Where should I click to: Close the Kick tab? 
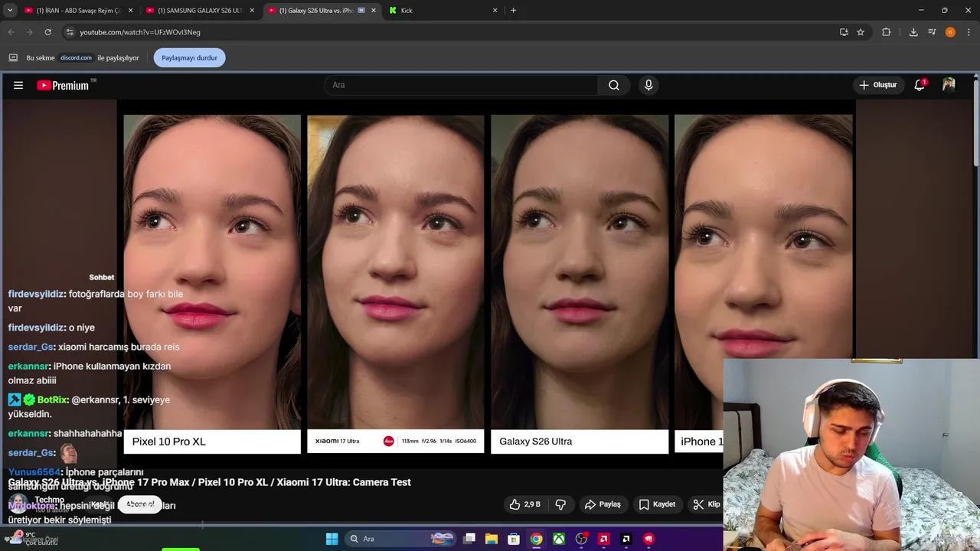[495, 10]
